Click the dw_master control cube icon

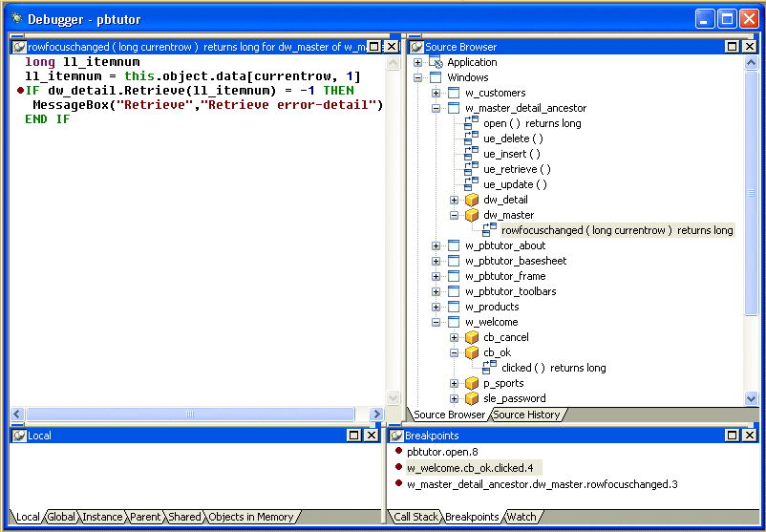[x=472, y=215]
